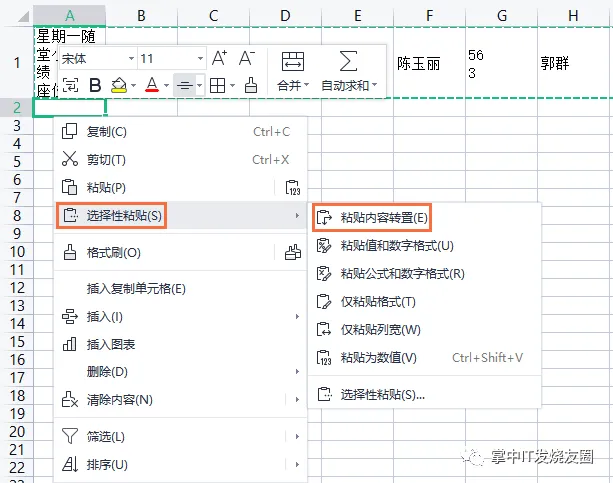Open 选择性粘贴(S)... dialog entry

point(382,394)
